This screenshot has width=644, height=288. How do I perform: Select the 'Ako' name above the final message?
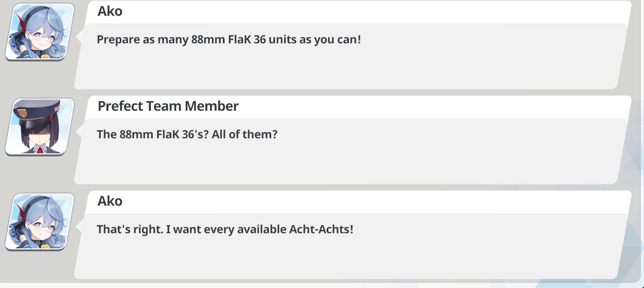(110, 201)
